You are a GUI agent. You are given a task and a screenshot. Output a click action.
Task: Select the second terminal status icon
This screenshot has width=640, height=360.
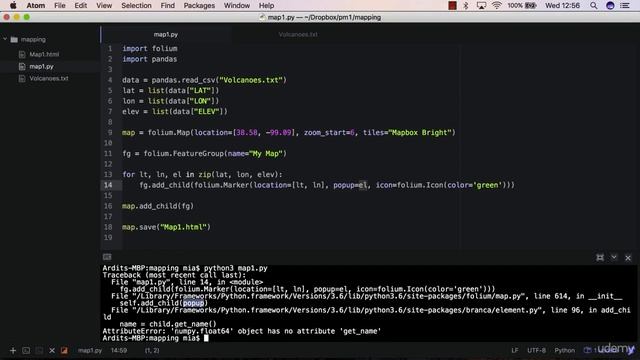(39, 350)
